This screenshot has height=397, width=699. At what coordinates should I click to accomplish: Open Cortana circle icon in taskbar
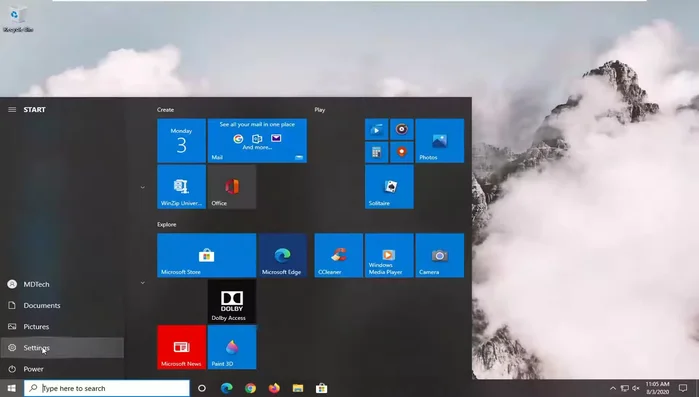tap(201, 388)
